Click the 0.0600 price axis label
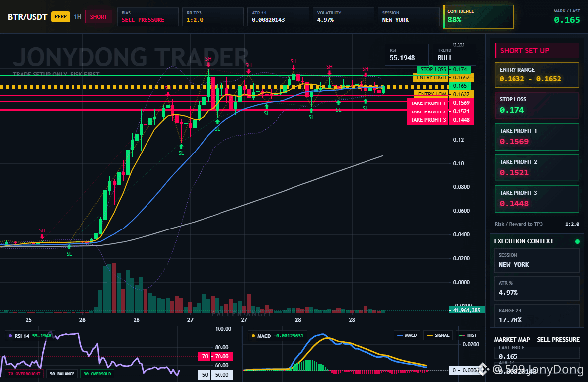 tap(461, 211)
